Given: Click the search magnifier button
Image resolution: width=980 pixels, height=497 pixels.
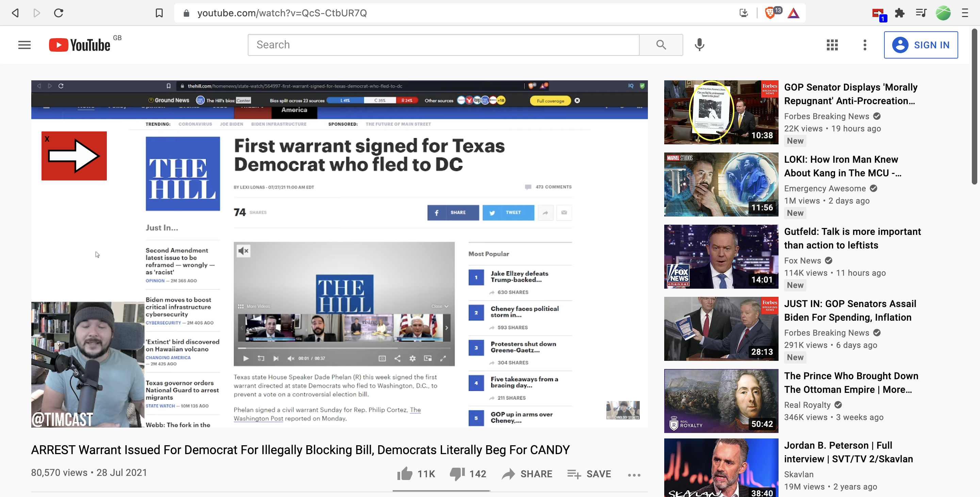Looking at the screenshot, I should click(x=661, y=45).
